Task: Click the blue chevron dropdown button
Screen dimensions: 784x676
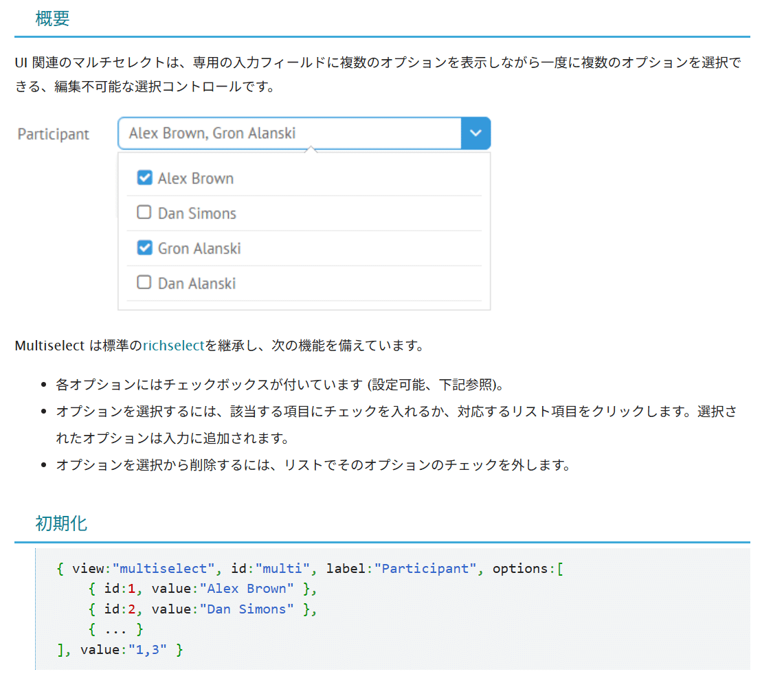Action: (x=475, y=133)
